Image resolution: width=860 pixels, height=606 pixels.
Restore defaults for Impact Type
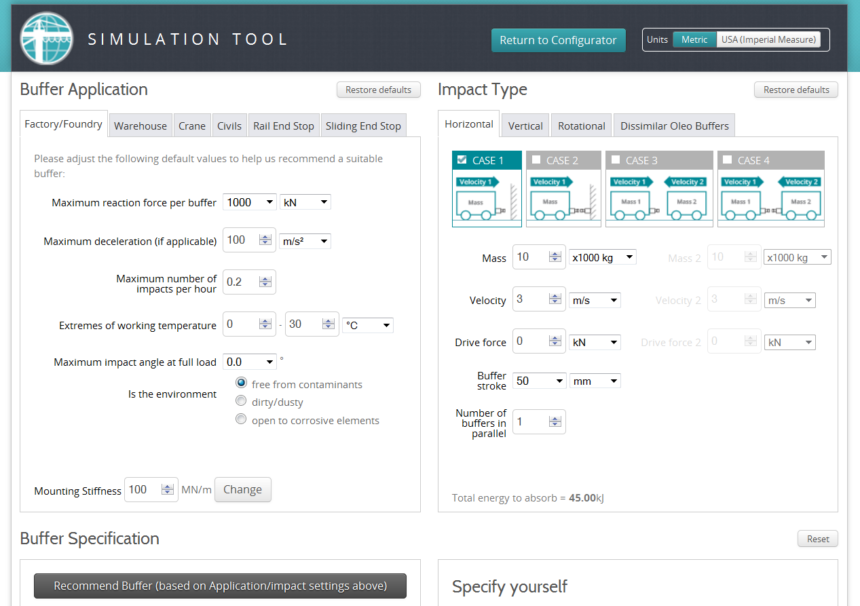point(796,89)
